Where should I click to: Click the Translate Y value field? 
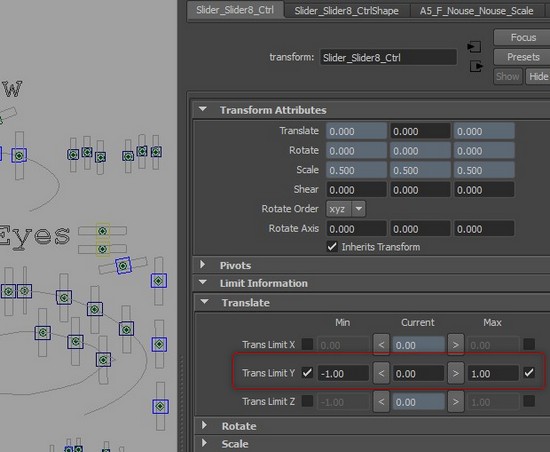420,131
